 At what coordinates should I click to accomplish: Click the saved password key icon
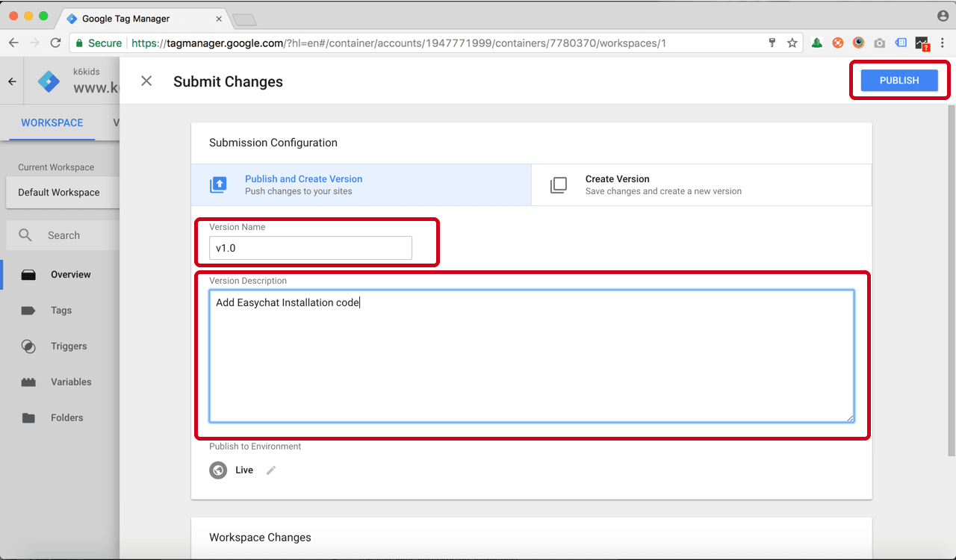tap(772, 43)
